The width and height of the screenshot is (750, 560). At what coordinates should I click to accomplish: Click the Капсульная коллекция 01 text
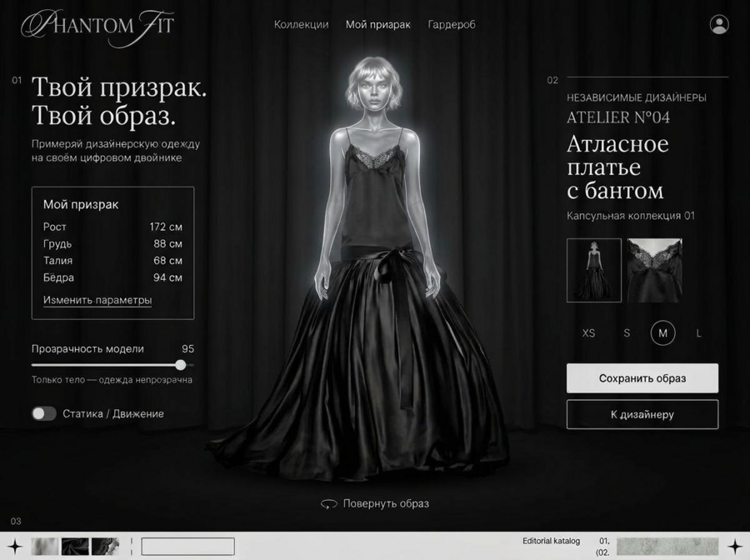pos(631,216)
